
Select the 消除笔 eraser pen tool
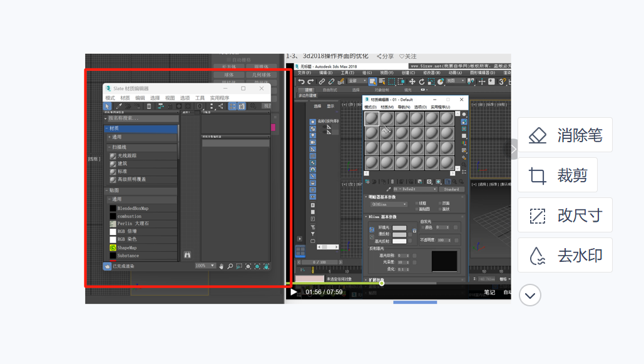[565, 135]
